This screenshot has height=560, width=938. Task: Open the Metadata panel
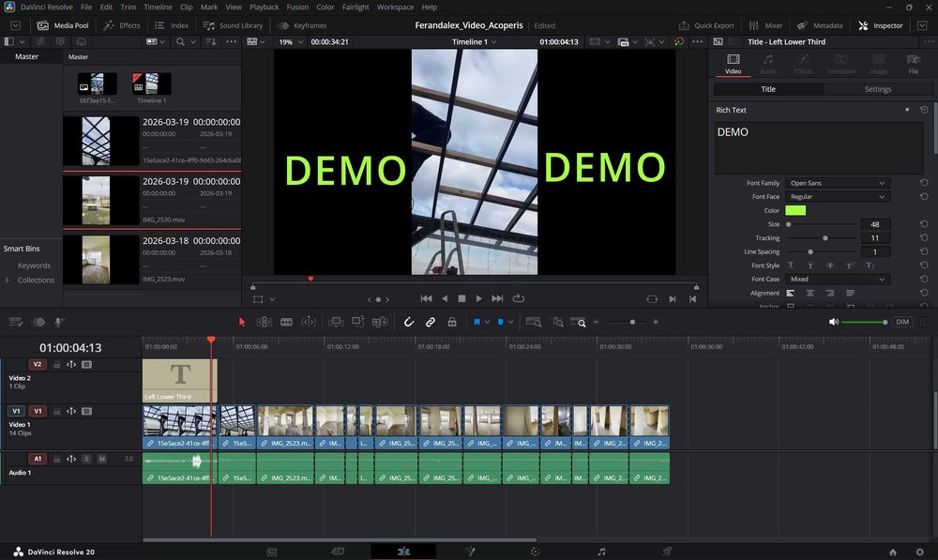point(820,25)
